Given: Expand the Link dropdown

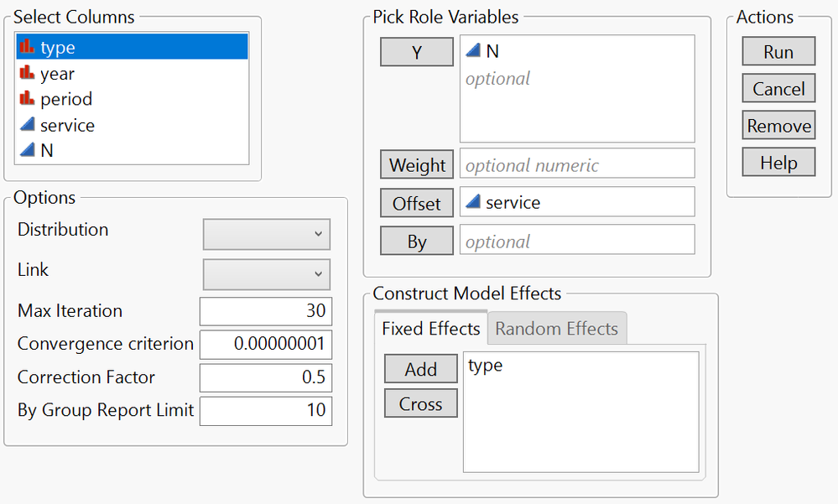Looking at the screenshot, I should click(267, 273).
